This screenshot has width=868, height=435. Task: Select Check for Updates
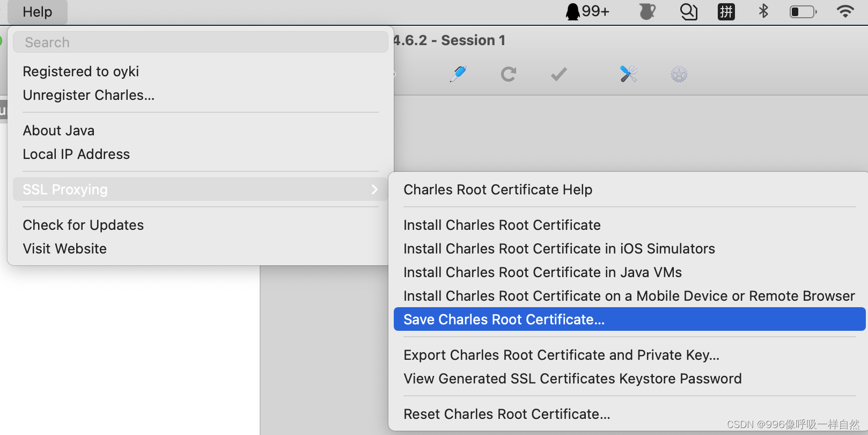[x=200, y=225]
